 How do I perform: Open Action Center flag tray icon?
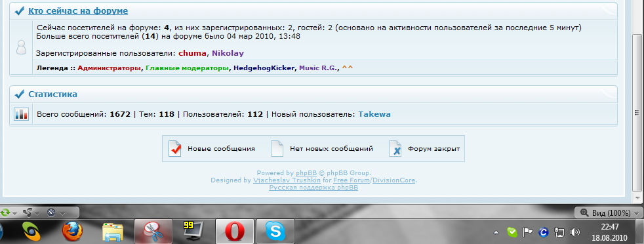click(527, 232)
